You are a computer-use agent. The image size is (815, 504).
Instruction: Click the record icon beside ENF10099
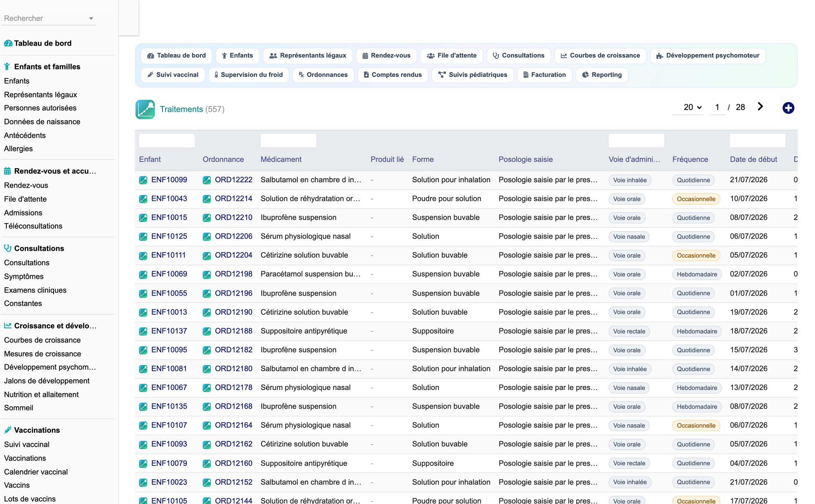point(143,180)
